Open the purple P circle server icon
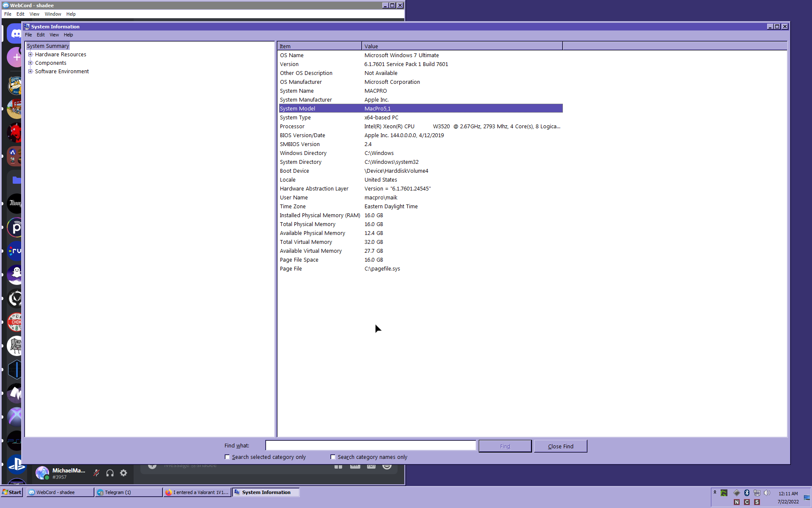812x508 pixels. click(x=15, y=227)
